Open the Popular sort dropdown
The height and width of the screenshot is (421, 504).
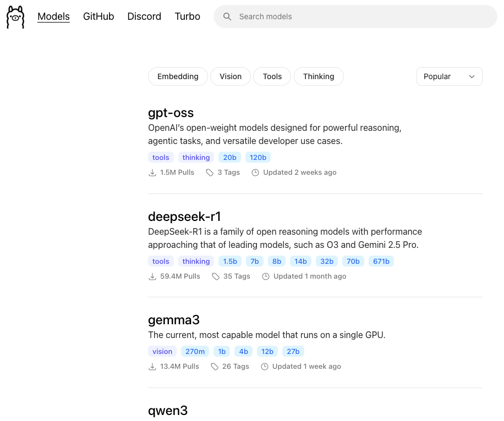pyautogui.click(x=450, y=76)
